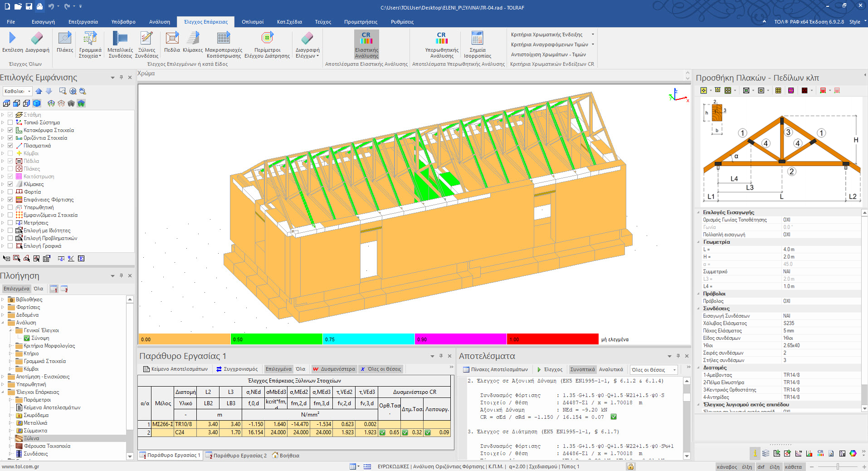Open Κριτήρια Χρωματικής Ένδειξης dropdown
Screen dimensions: 868x471
[552, 34]
